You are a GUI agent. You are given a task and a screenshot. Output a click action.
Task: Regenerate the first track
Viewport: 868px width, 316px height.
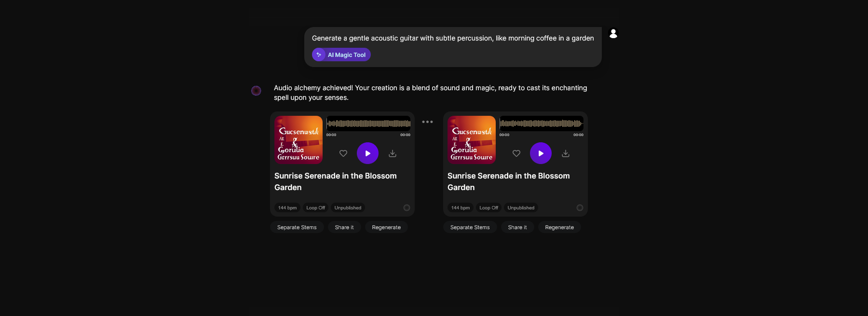(386, 227)
